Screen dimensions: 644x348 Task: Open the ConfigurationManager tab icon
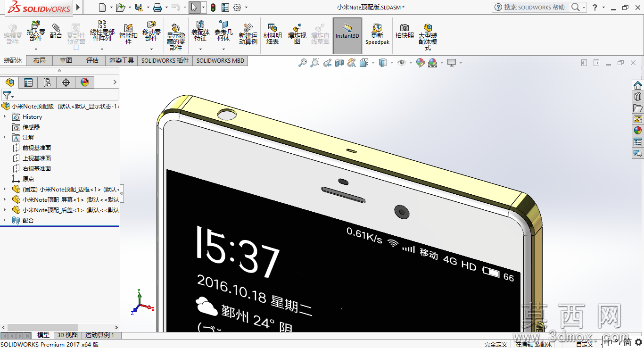tap(47, 83)
